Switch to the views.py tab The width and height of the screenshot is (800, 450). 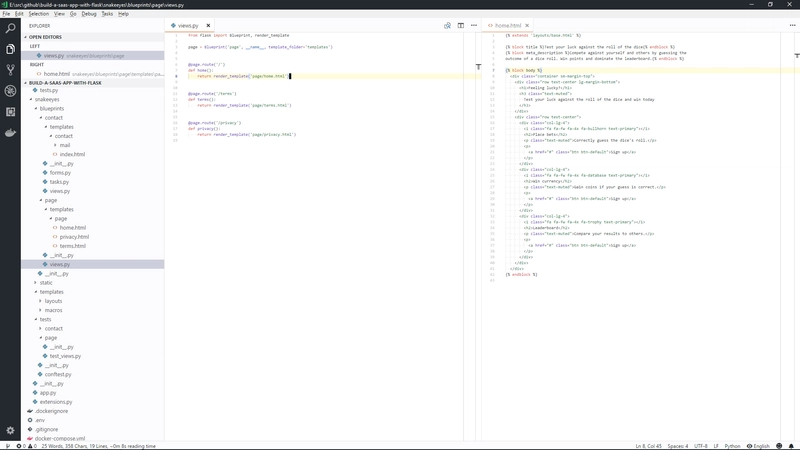[x=188, y=26]
